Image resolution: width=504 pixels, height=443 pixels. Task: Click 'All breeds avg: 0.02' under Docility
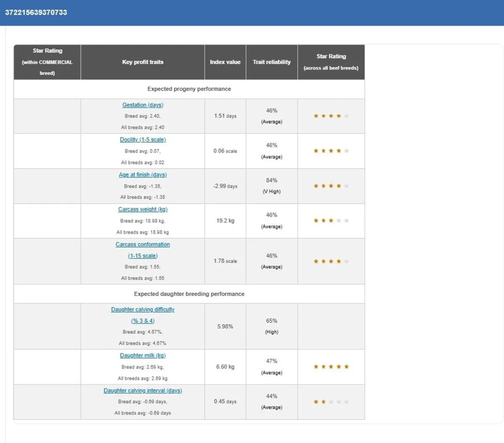(x=143, y=163)
